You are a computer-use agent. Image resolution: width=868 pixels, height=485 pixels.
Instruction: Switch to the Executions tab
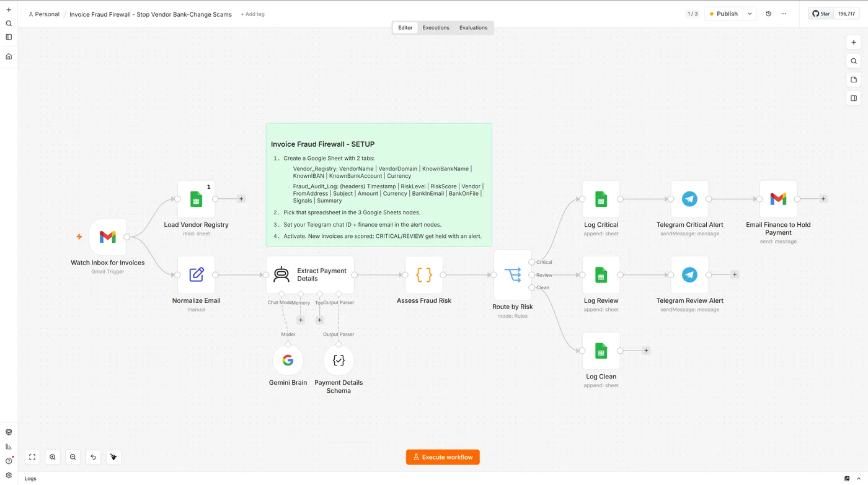tap(436, 27)
